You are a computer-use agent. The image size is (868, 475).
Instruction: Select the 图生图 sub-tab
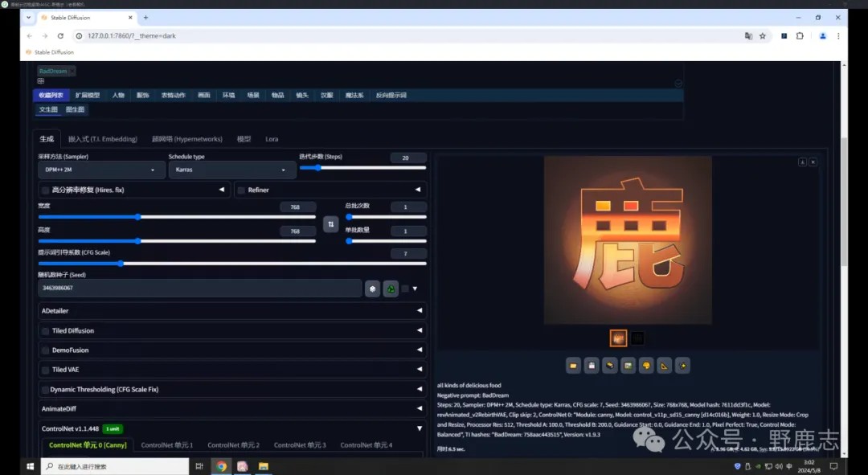[x=75, y=109]
